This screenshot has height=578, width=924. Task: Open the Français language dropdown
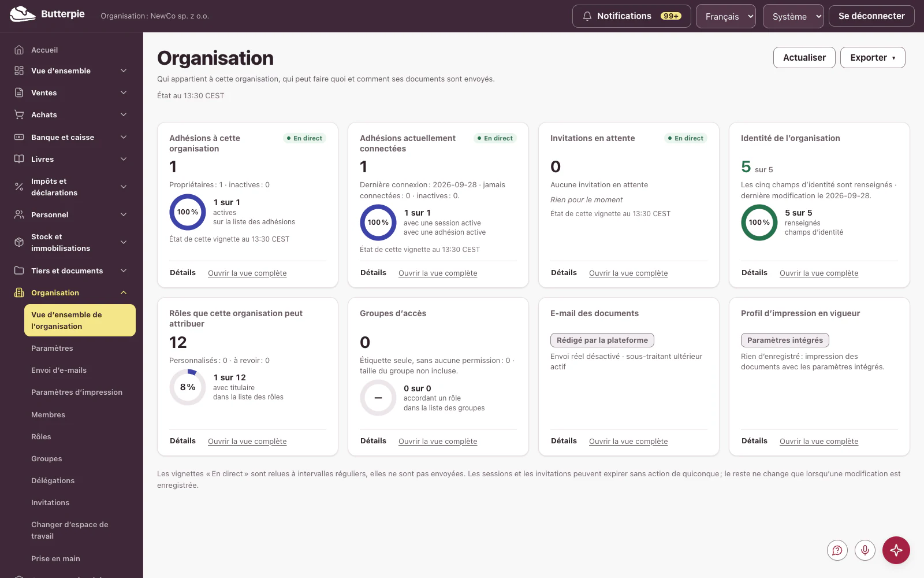click(x=726, y=16)
